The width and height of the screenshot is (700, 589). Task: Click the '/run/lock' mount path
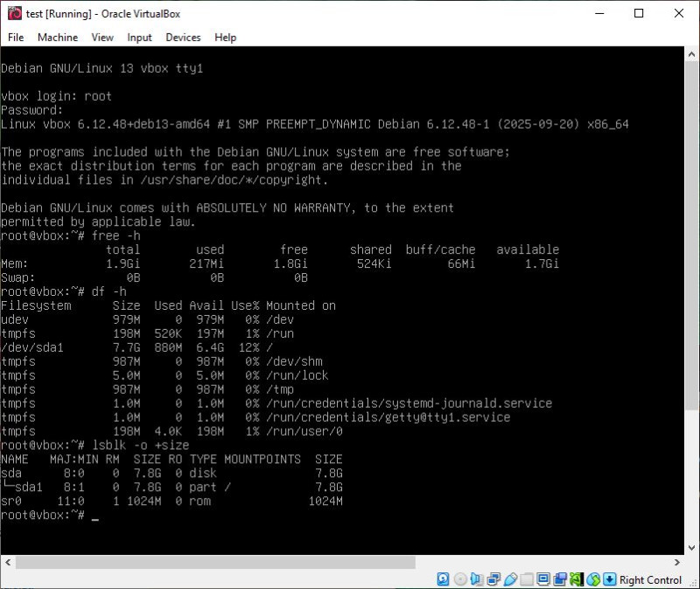click(297, 375)
